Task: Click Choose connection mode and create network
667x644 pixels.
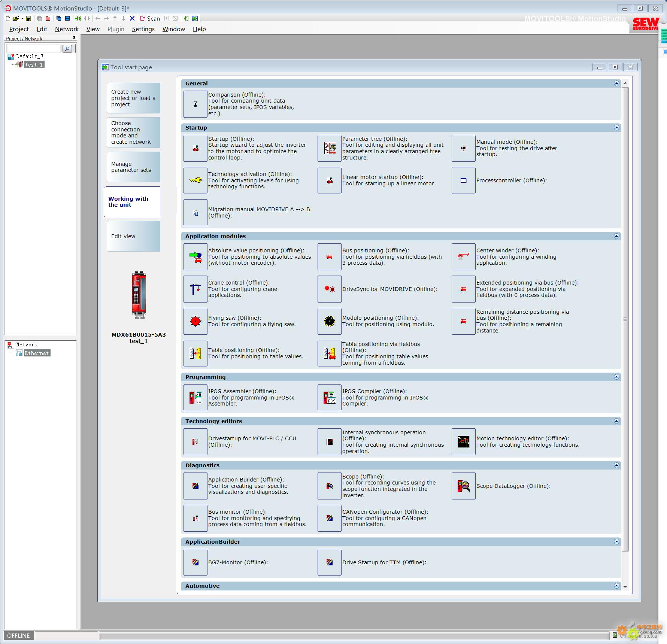Action: 134,133
